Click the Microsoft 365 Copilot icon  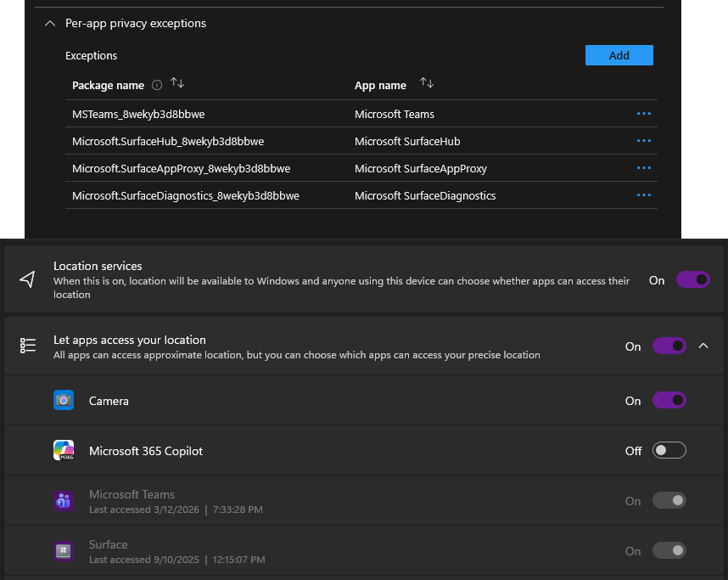click(x=64, y=451)
